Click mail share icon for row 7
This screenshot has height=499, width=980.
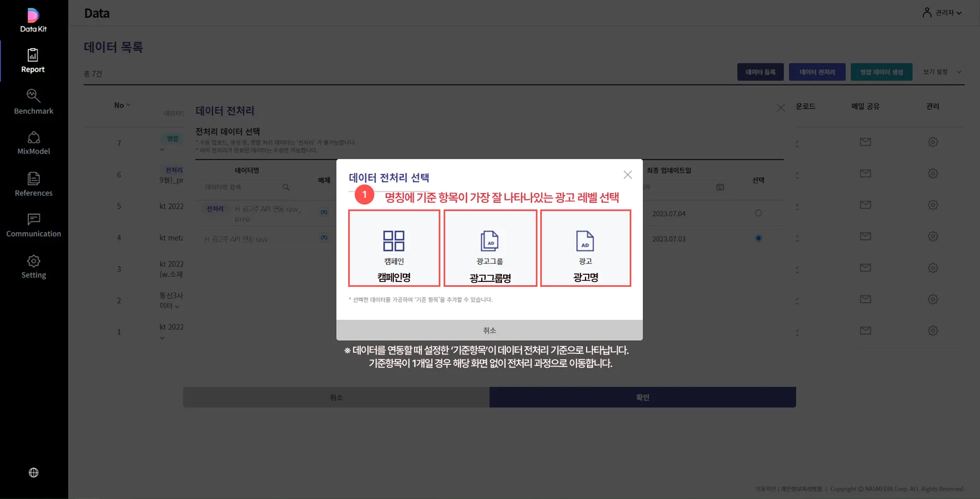tap(865, 142)
